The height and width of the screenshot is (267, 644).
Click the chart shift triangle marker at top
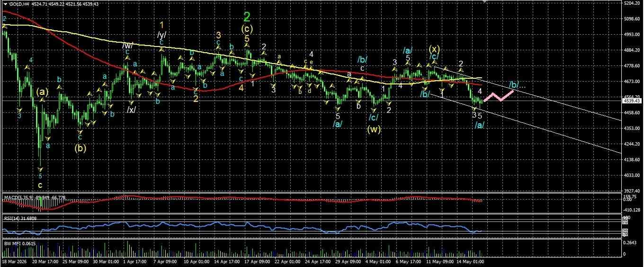[x=484, y=2]
